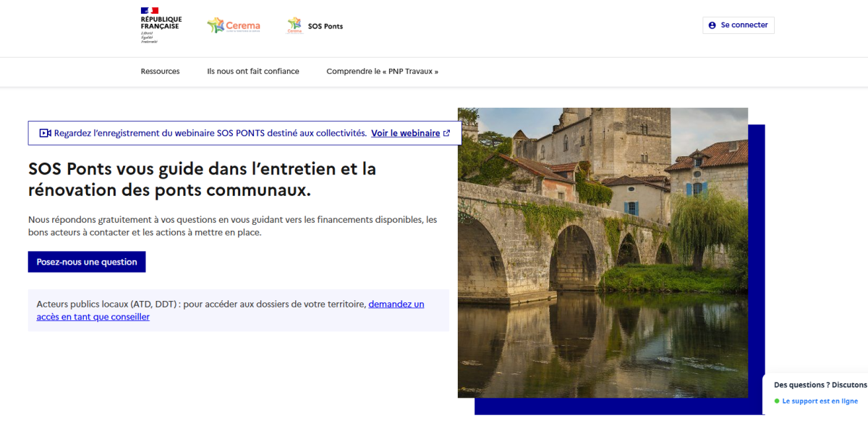The height and width of the screenshot is (426, 868).
Task: Click the République Française government logo
Action: (161, 25)
